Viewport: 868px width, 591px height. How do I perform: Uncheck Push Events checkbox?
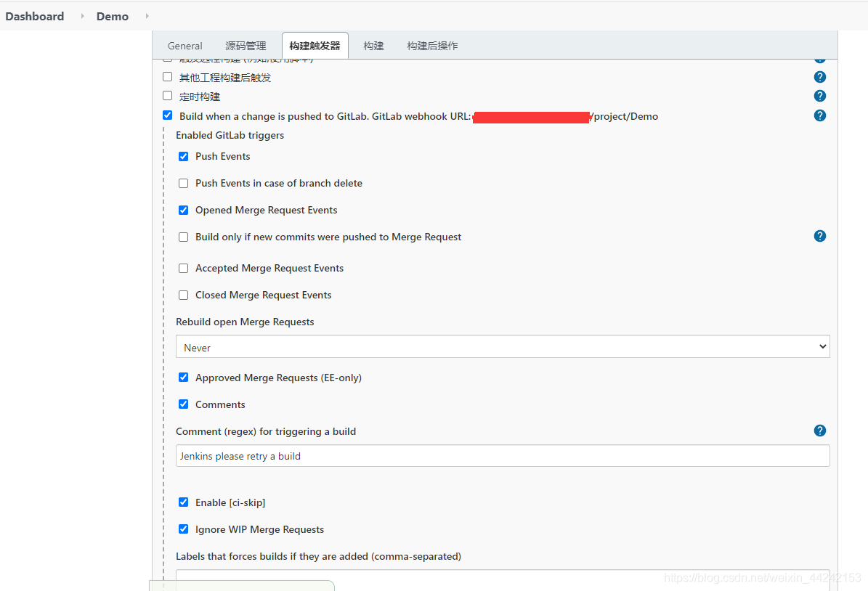pos(183,157)
